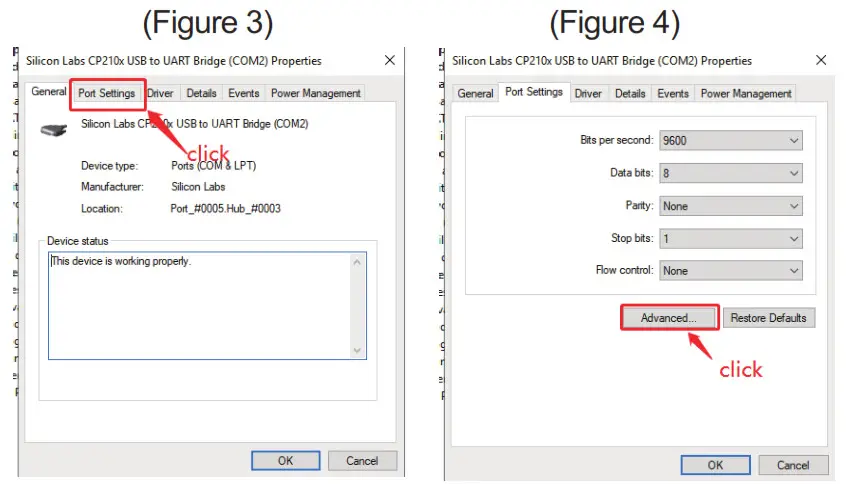This screenshot has height=494, width=846.
Task: Click the Device status text box
Action: click(207, 305)
